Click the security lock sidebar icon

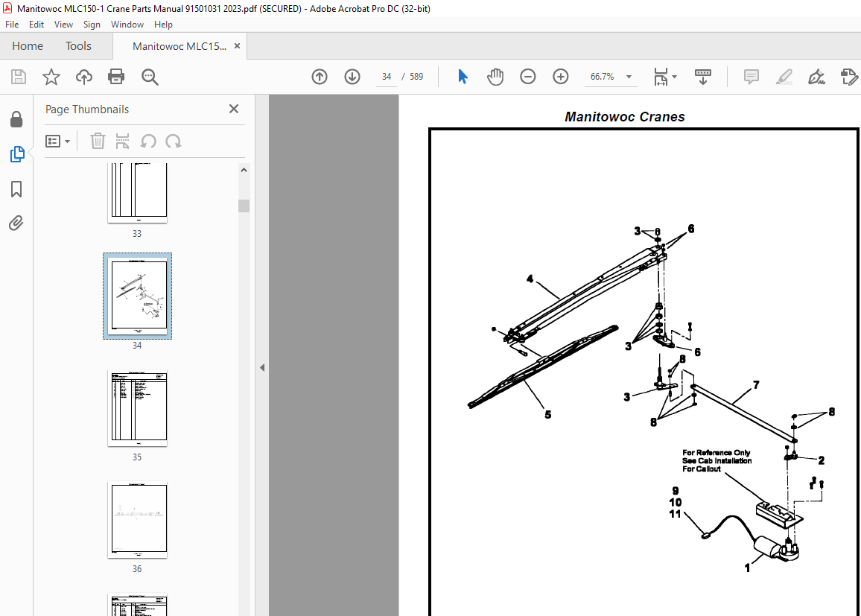[x=16, y=119]
